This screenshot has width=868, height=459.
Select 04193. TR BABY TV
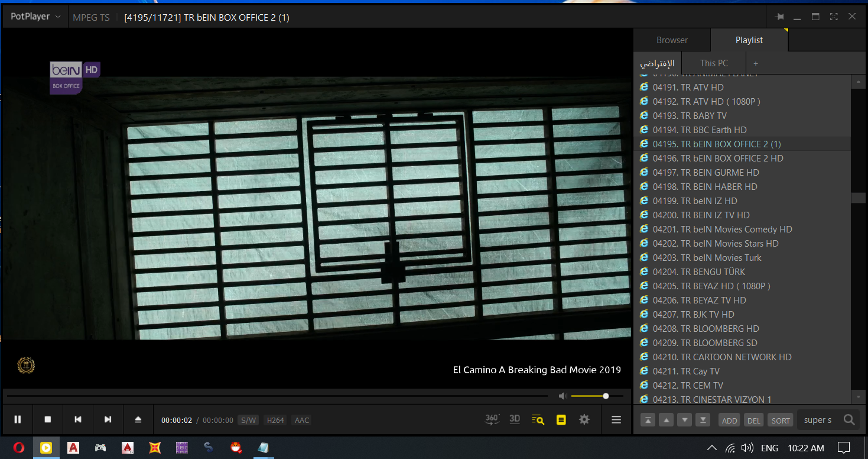pos(742,115)
